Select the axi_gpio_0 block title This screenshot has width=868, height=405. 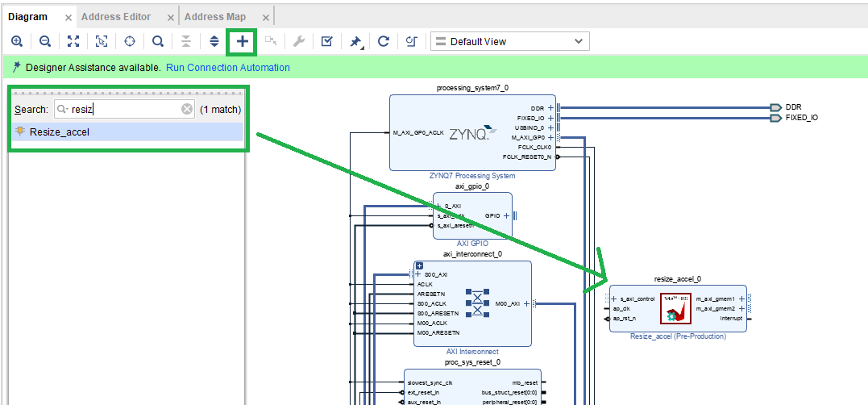(x=472, y=186)
